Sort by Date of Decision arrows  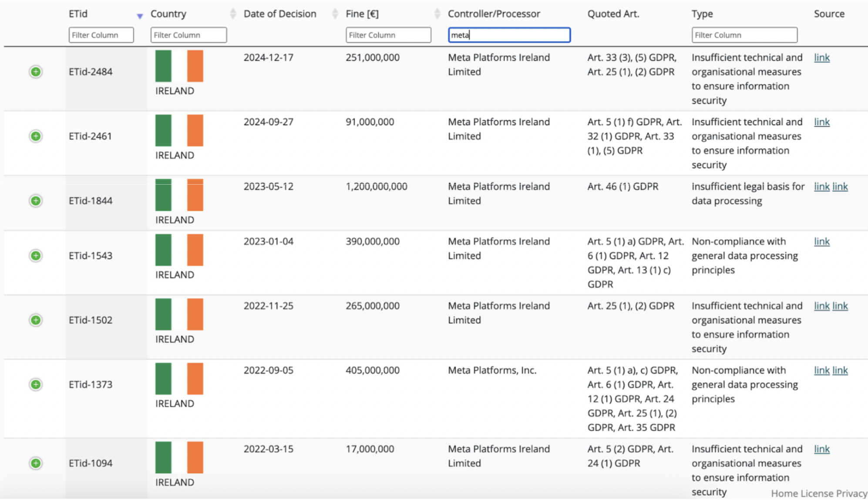click(335, 14)
